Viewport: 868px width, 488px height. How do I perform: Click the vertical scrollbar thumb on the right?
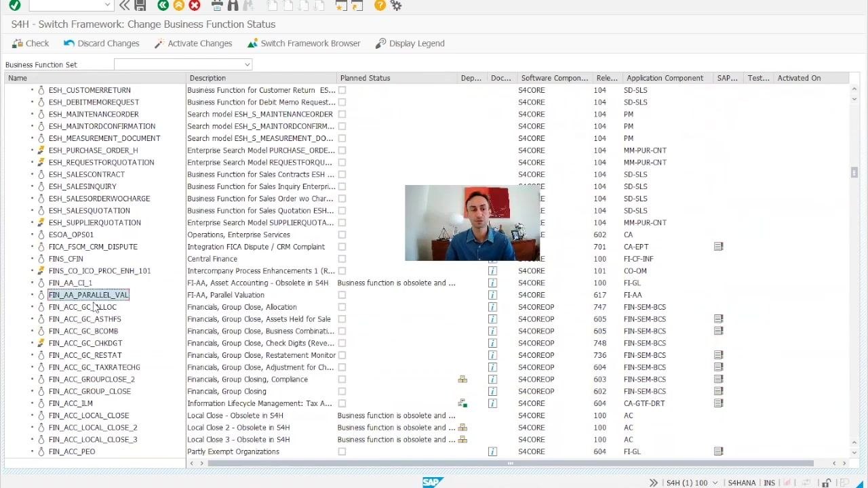(854, 173)
